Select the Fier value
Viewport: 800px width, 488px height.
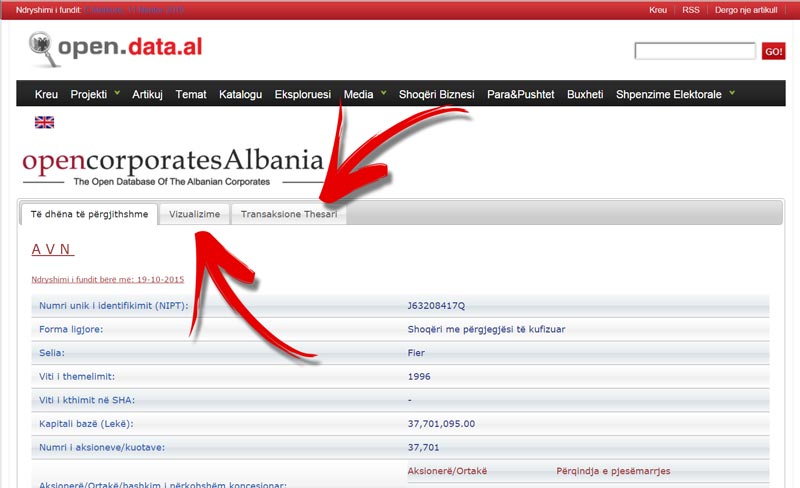[416, 353]
